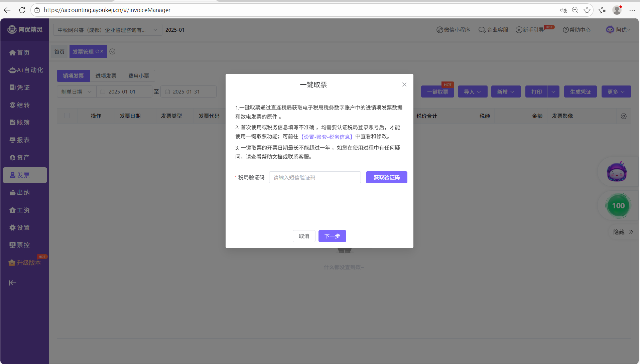Expand the 阿优 user account menu
The image size is (640, 364).
[x=619, y=30]
